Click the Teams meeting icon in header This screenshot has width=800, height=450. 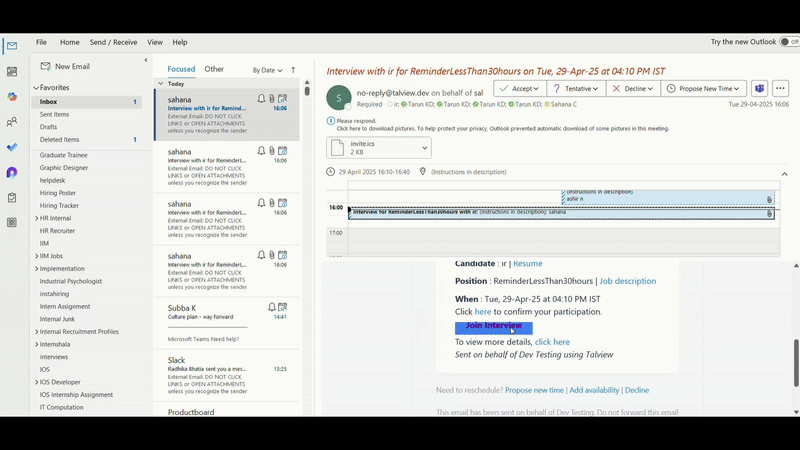click(760, 88)
